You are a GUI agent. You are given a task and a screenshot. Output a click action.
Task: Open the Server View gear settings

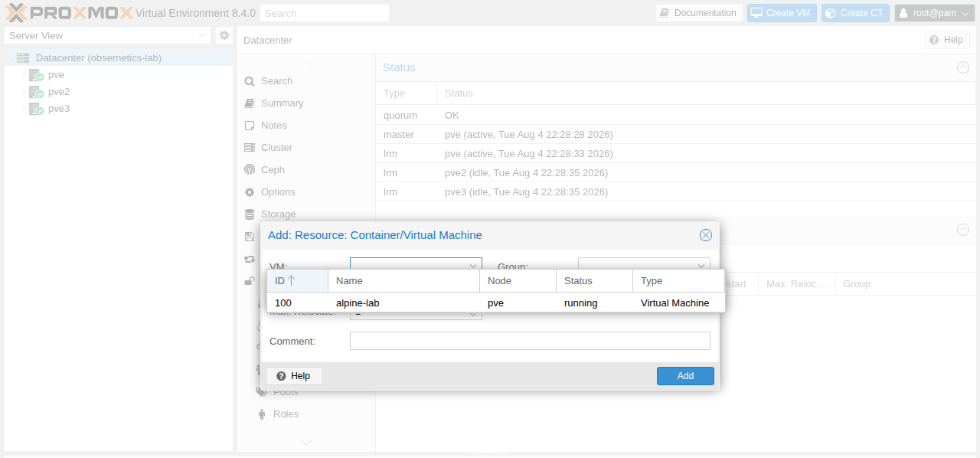[x=224, y=35]
